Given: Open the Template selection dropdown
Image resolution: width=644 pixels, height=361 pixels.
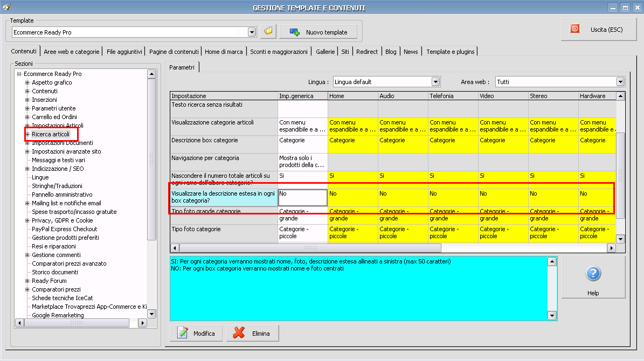Looking at the screenshot, I should (252, 32).
